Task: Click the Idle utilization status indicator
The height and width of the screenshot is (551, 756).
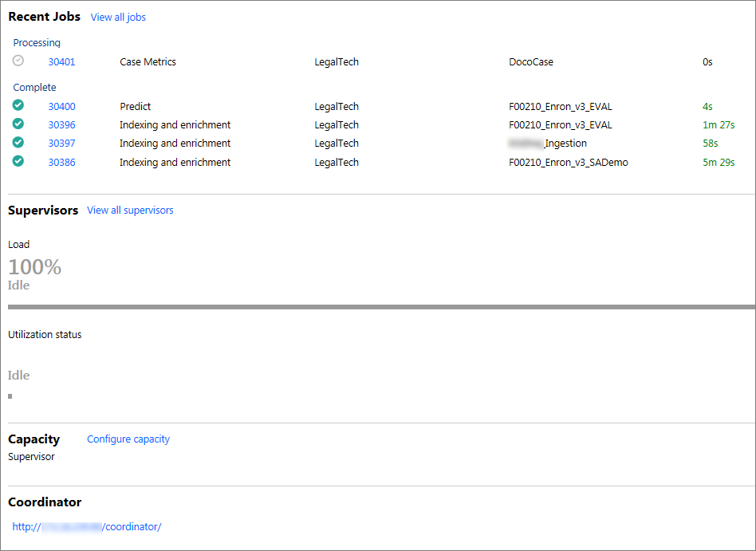Action: [18, 375]
